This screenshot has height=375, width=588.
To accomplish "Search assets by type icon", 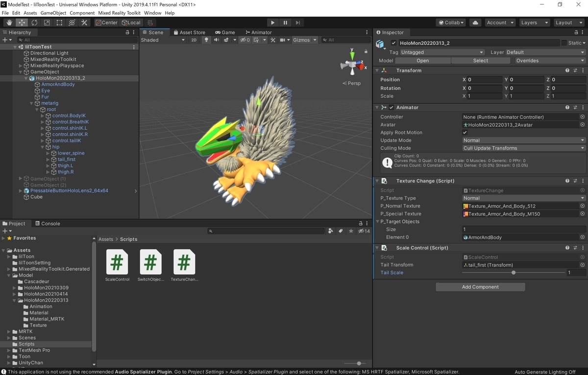I will tap(331, 231).
